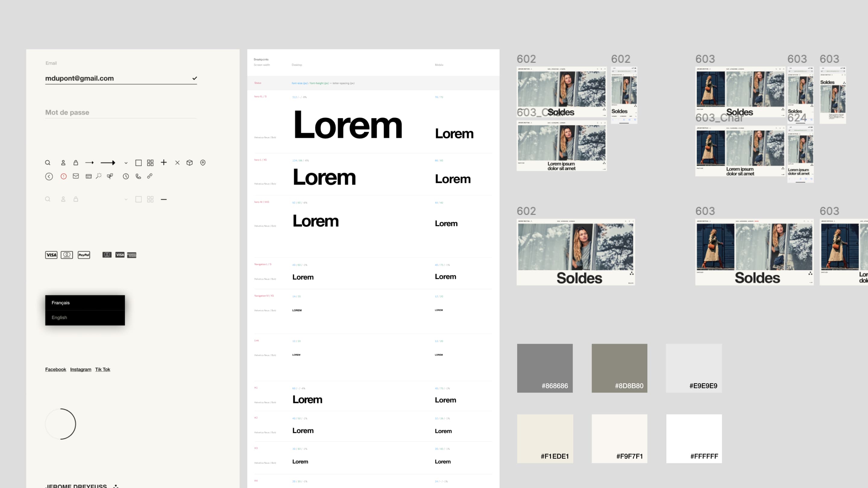Select the #868686 gray color swatch
The image size is (868, 488).
(545, 368)
